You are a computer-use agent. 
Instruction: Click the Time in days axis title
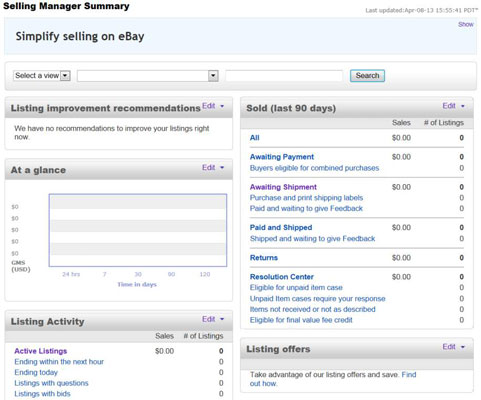click(x=137, y=284)
